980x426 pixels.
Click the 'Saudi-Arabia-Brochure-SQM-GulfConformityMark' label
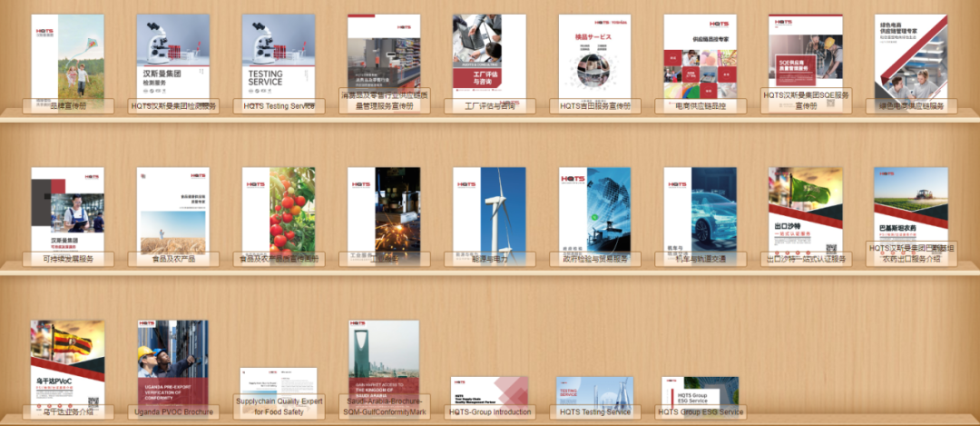point(385,407)
